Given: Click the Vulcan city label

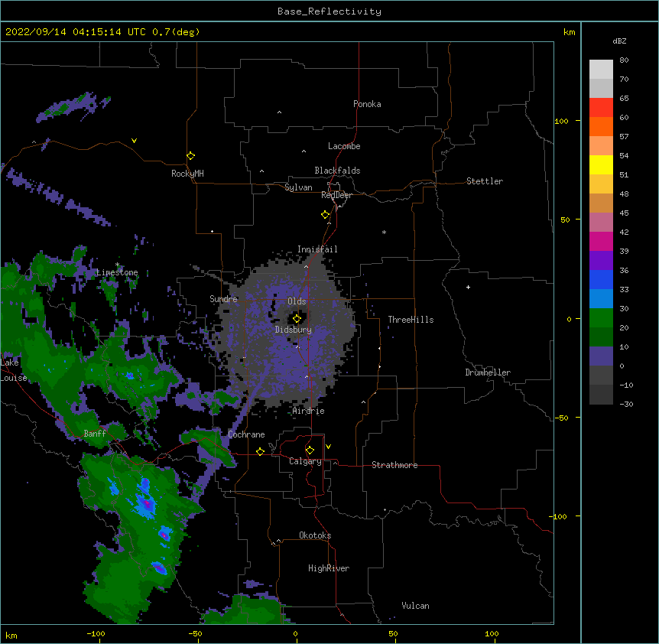Looking at the screenshot, I should click(415, 606).
